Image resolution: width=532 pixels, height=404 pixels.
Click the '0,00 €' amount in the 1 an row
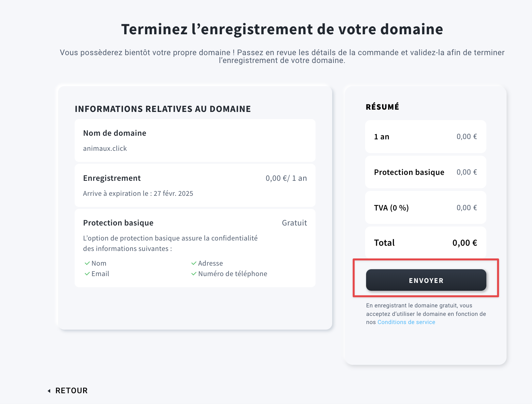(x=467, y=136)
